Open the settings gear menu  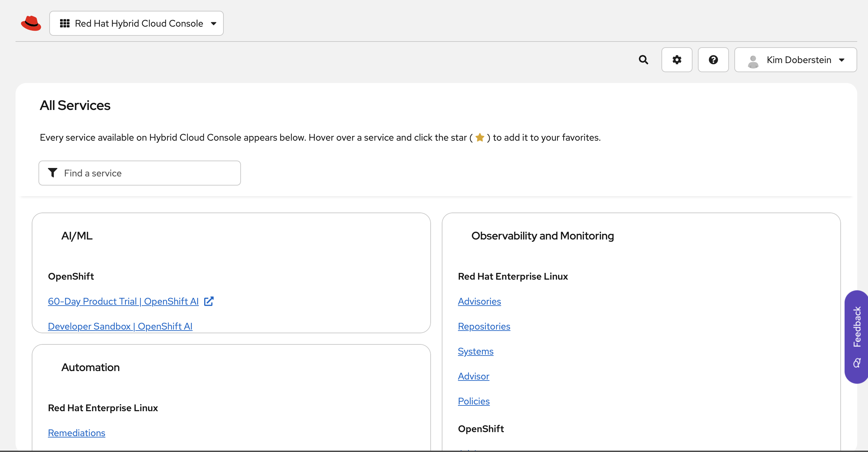click(x=677, y=60)
